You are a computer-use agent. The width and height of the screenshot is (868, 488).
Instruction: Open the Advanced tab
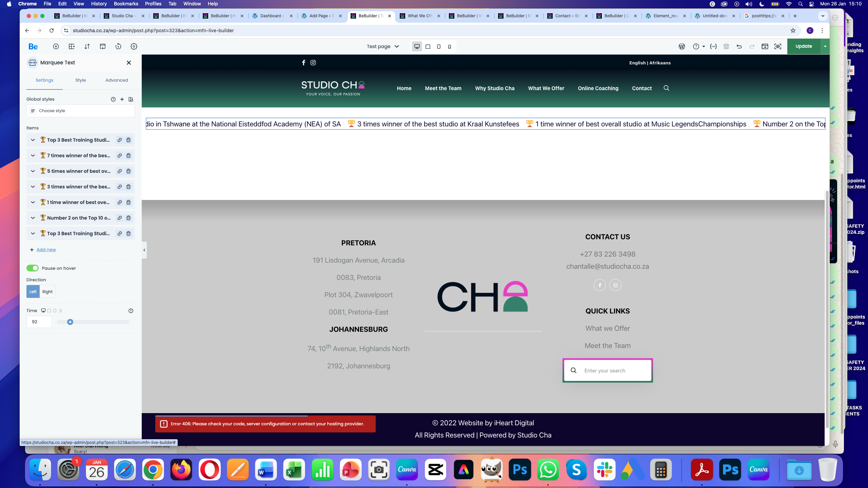tap(117, 80)
